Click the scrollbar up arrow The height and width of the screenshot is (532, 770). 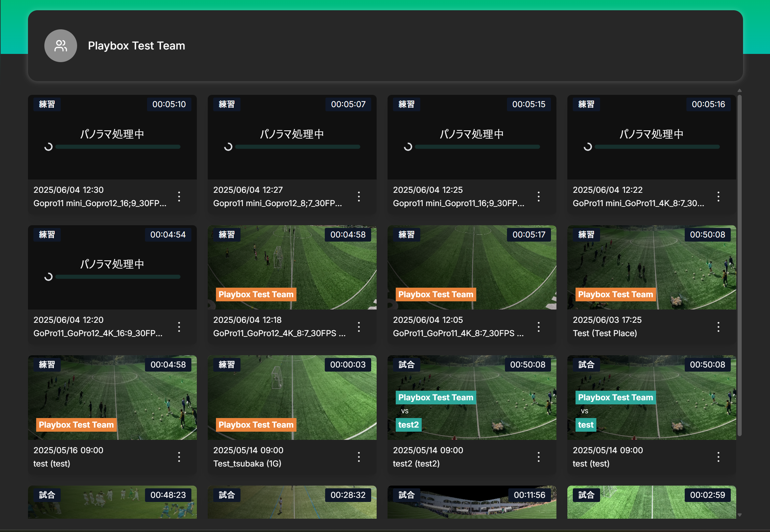740,91
